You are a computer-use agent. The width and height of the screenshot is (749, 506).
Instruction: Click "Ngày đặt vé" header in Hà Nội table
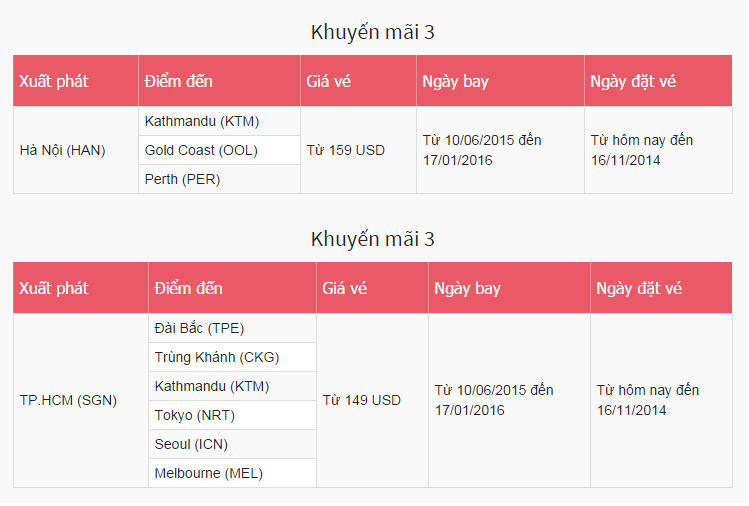633,81
